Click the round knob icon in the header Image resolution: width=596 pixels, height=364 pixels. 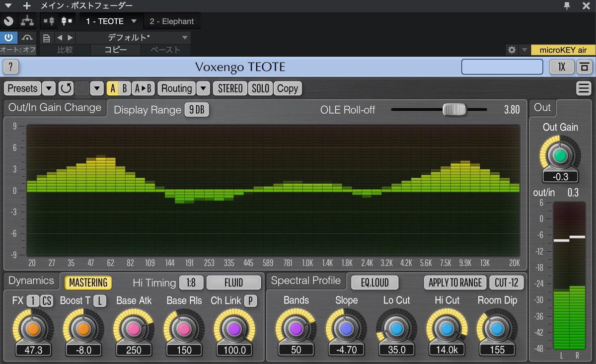[x=9, y=21]
